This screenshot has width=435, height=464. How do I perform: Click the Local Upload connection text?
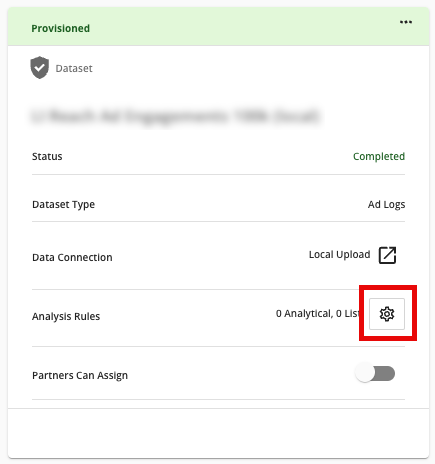(x=339, y=255)
